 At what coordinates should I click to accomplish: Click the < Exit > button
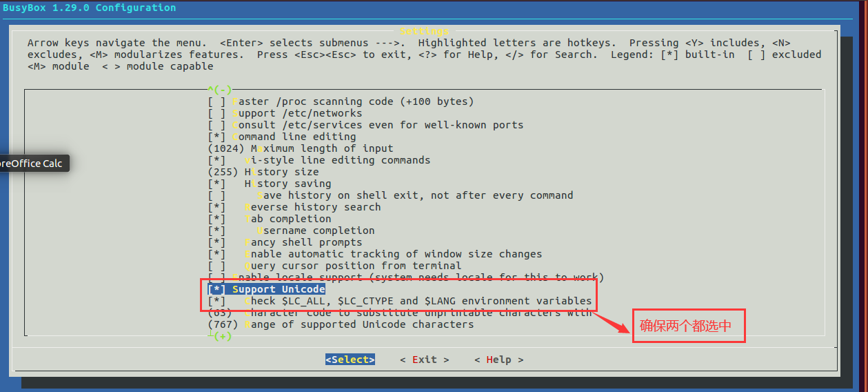click(425, 360)
